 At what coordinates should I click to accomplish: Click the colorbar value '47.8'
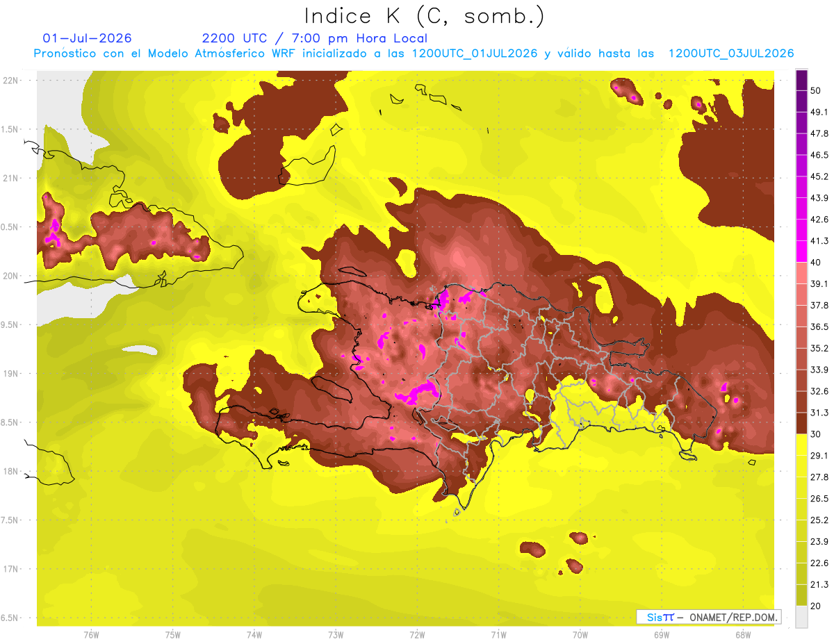pos(820,133)
